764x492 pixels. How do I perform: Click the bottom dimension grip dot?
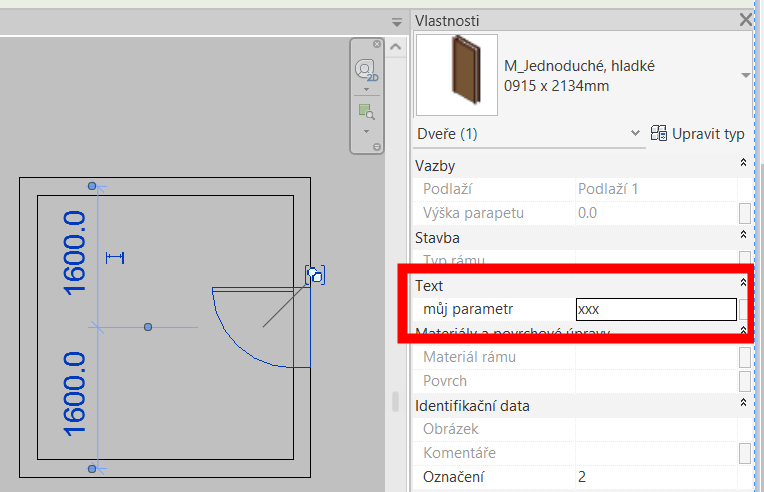tap(92, 468)
